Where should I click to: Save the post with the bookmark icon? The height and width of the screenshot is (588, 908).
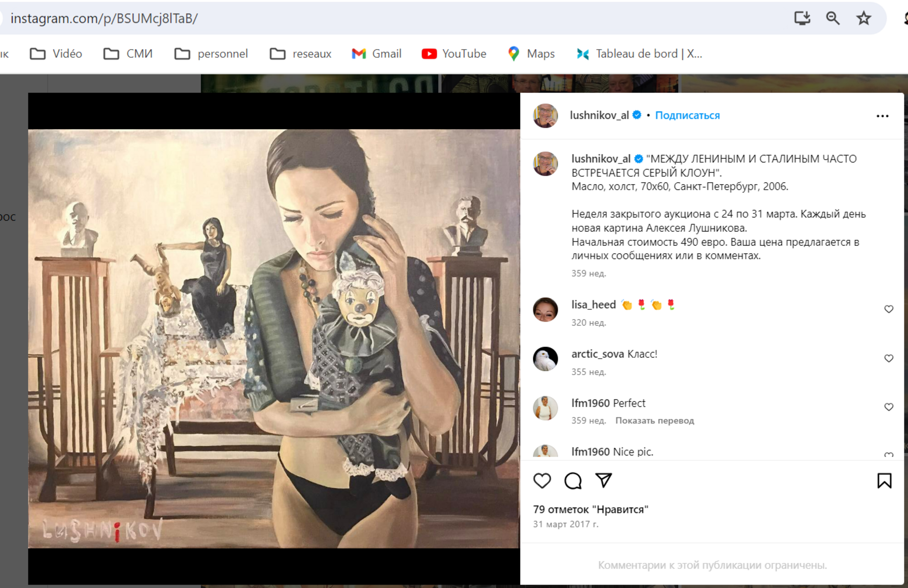(x=884, y=481)
